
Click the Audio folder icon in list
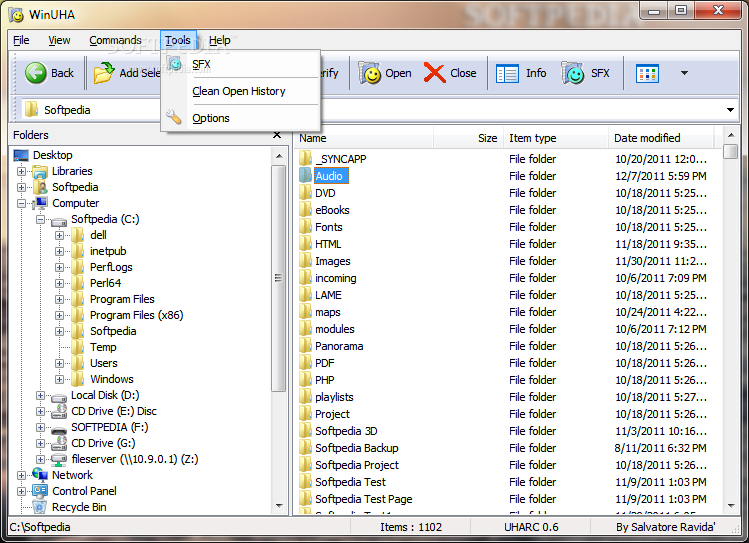(306, 175)
